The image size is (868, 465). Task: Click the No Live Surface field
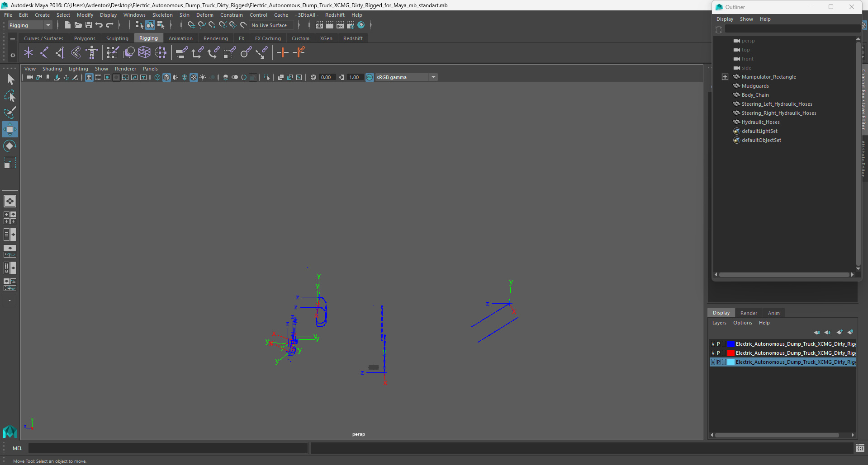coord(272,25)
